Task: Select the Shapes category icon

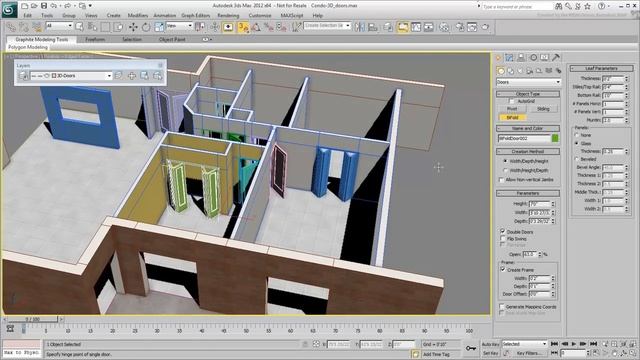Action: click(x=511, y=71)
